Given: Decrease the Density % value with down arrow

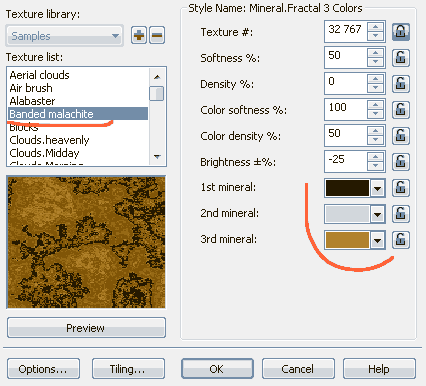Looking at the screenshot, I should [x=375, y=88].
